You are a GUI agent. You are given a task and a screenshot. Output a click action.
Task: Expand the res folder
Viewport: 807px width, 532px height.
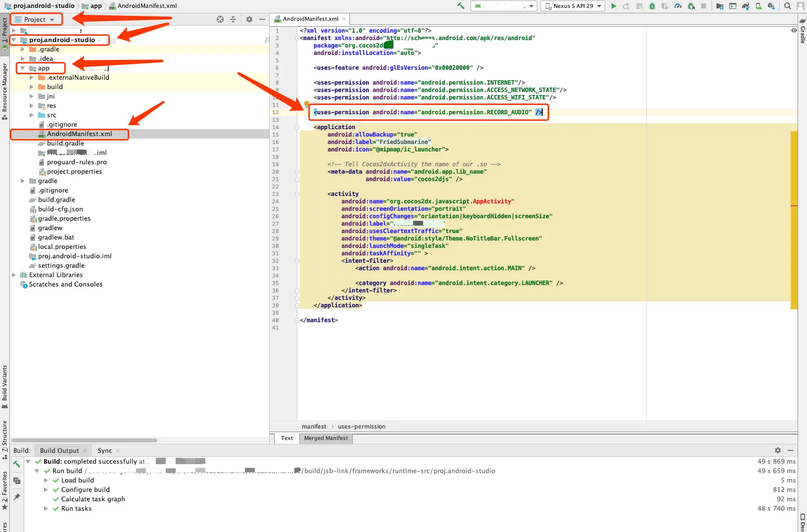click(32, 105)
